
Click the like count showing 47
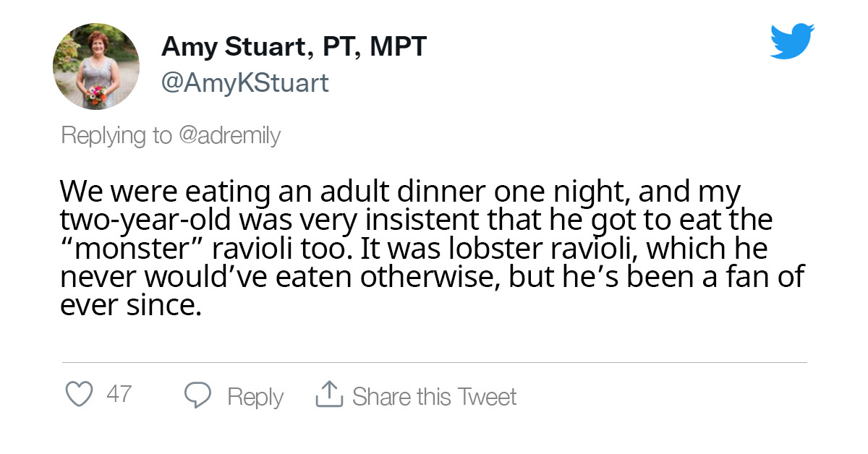point(117,395)
